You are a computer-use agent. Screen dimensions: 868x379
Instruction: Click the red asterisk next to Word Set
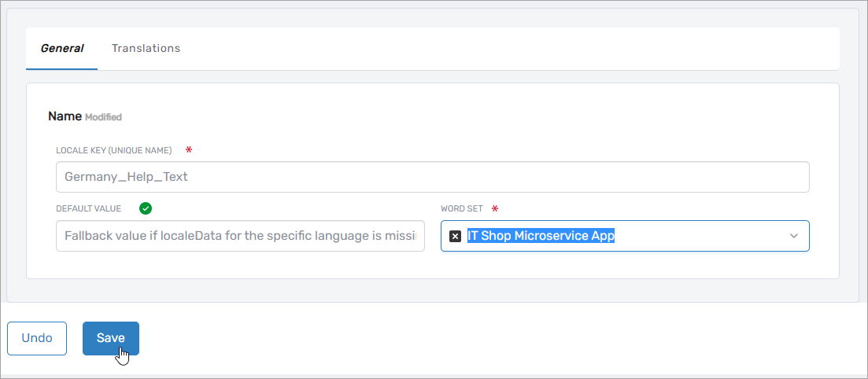tap(495, 208)
